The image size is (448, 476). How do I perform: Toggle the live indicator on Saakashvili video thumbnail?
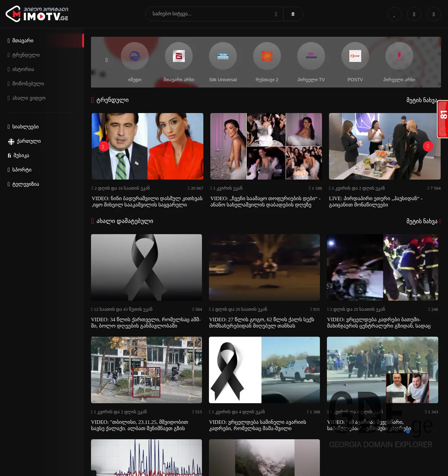103,146
